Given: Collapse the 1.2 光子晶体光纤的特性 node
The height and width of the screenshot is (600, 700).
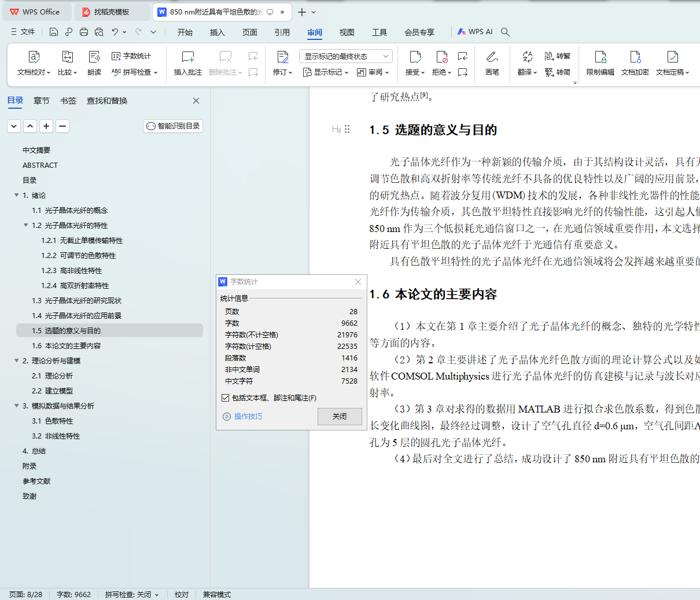Looking at the screenshot, I should [x=25, y=226].
